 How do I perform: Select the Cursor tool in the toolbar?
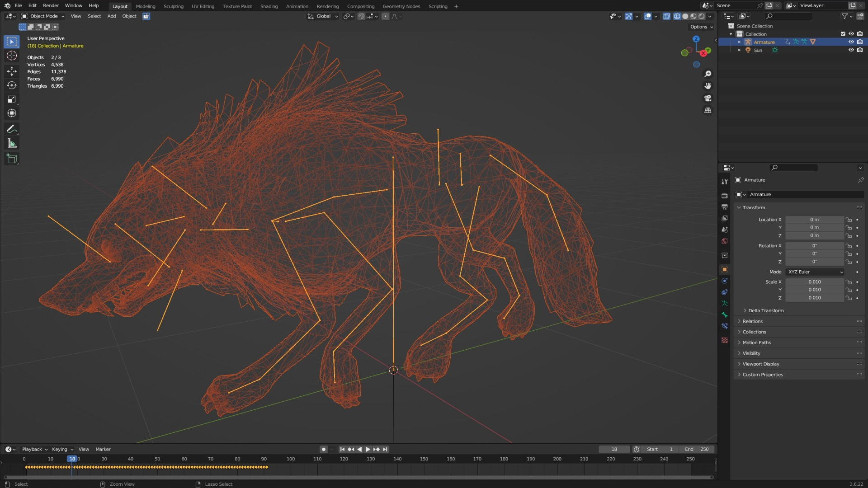pos(12,56)
